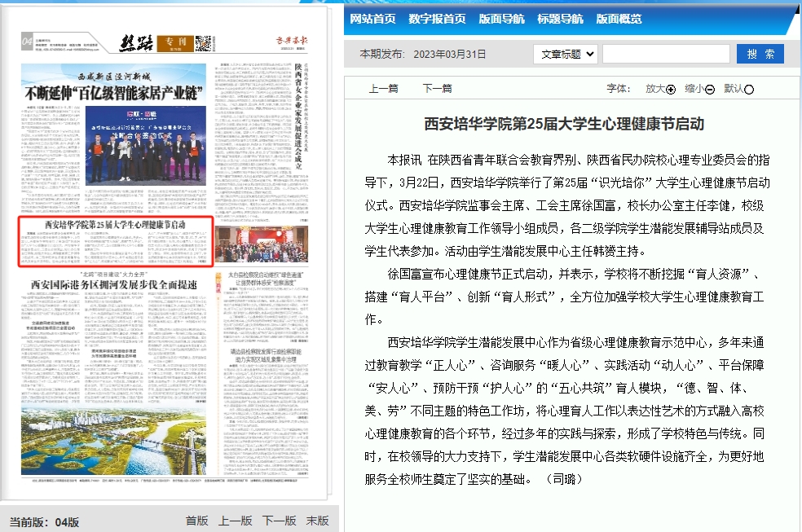The width and height of the screenshot is (802, 532).
Task: Go to 数字报首页 in the top navigation
Action: tap(438, 19)
